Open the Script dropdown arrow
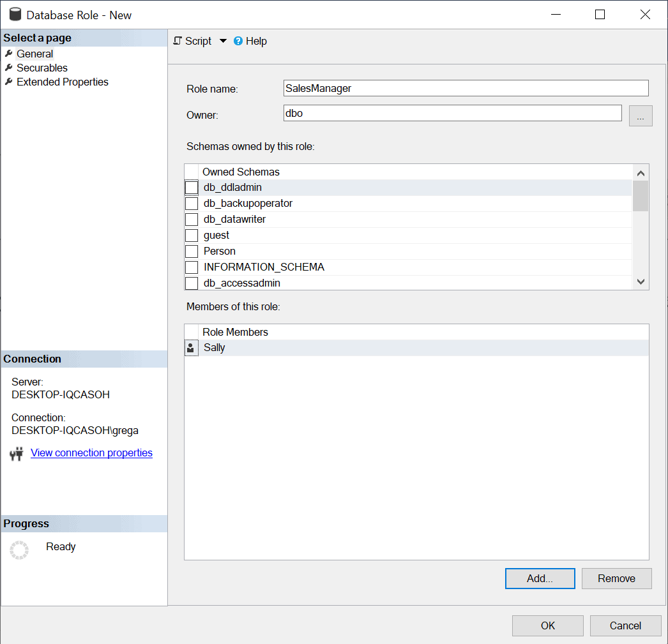 pyautogui.click(x=223, y=41)
